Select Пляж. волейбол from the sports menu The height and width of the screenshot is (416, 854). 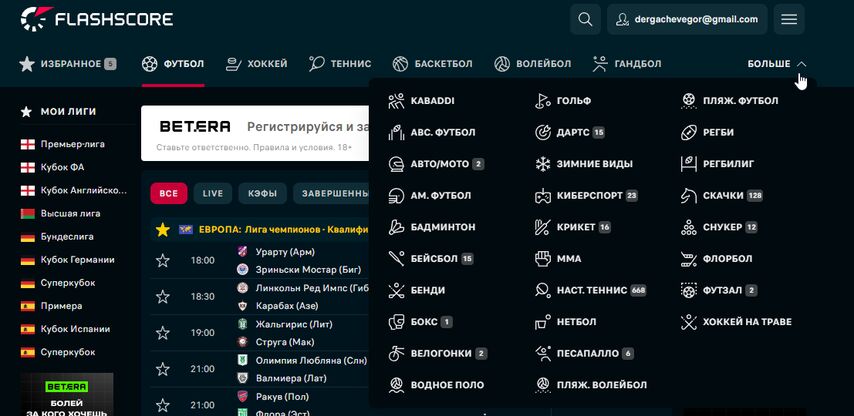click(602, 385)
